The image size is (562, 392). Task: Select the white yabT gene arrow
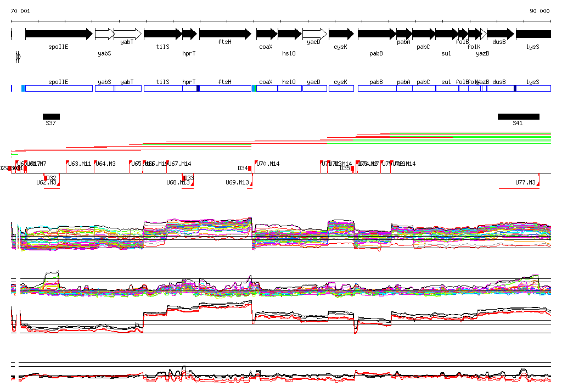128,34
